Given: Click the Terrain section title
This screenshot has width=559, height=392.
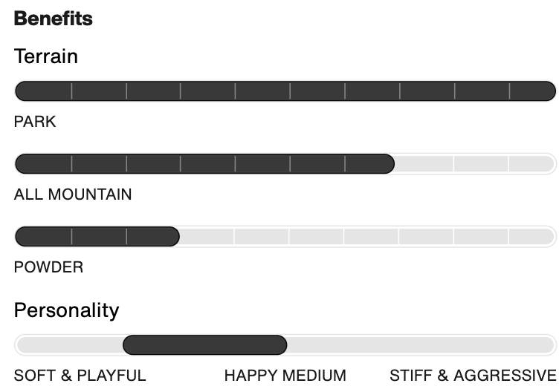Looking at the screenshot, I should (x=45, y=56).
